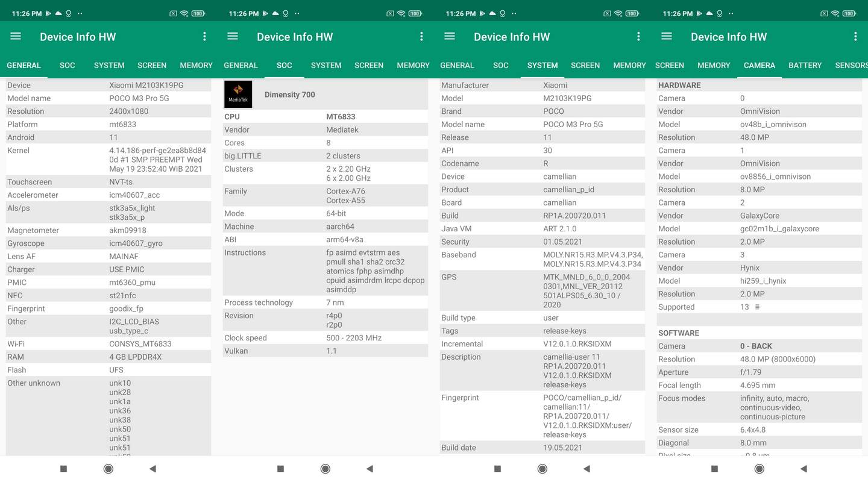The width and height of the screenshot is (868, 482).
Task: Tap the Magnetometer akm09918 row
Action: pyautogui.click(x=108, y=230)
